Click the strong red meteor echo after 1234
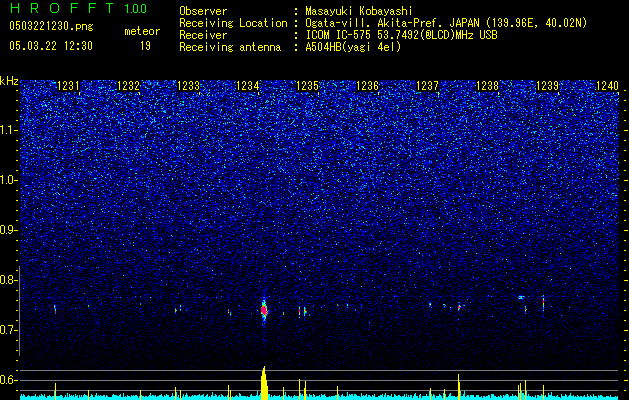Viewport: 629px width, 400px height. pyautogui.click(x=264, y=310)
